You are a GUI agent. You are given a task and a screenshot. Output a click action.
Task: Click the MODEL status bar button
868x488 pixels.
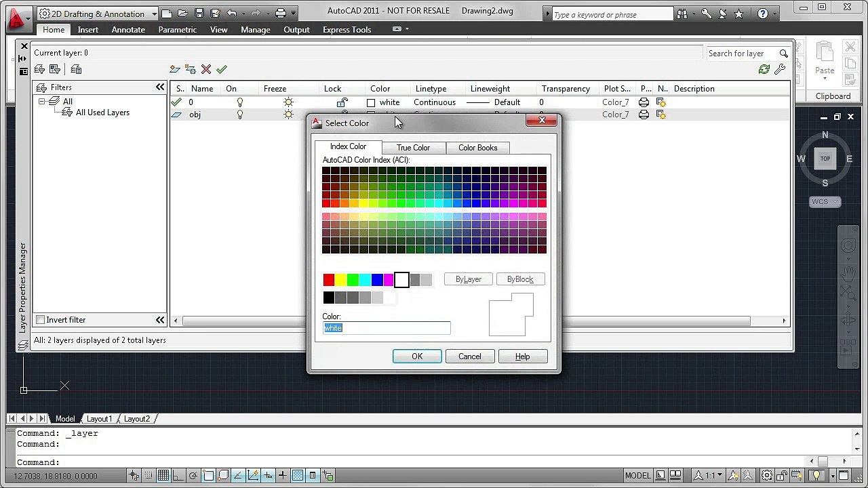[637, 476]
